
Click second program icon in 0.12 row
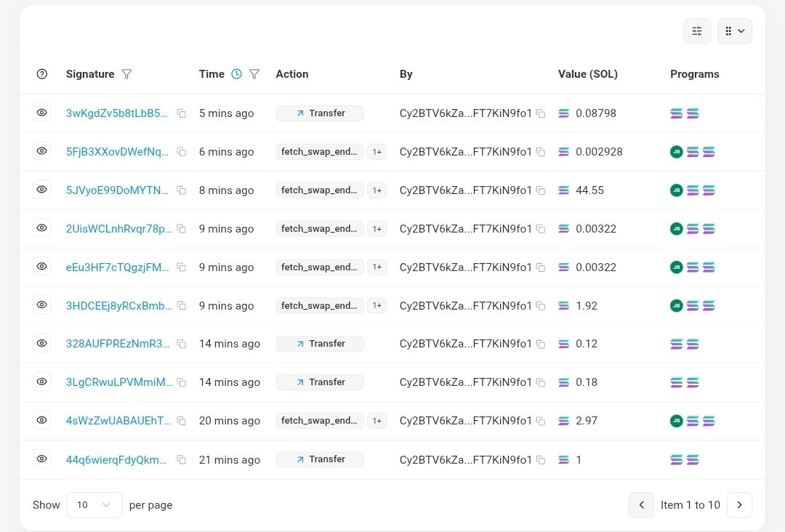pos(693,344)
